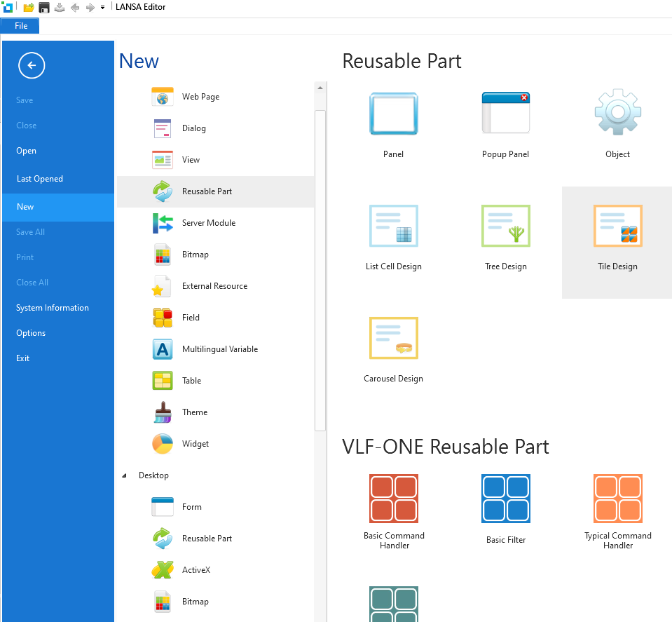
Task: Click the Multilingual Variable label
Action: point(220,349)
